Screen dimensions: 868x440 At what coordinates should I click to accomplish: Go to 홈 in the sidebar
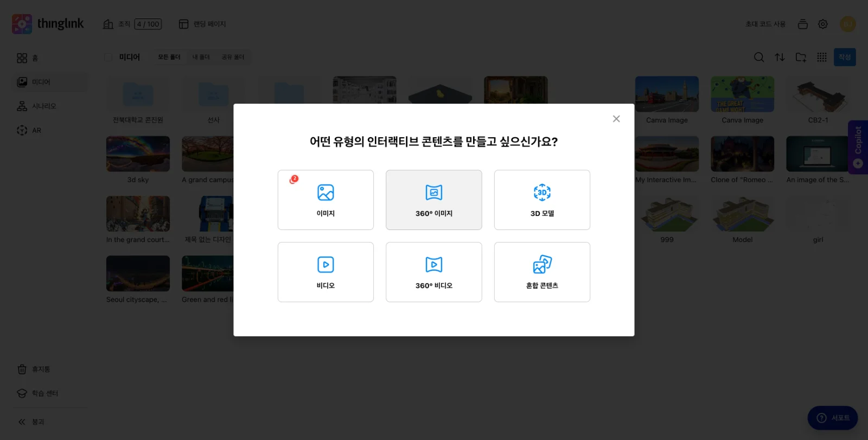(x=50, y=58)
